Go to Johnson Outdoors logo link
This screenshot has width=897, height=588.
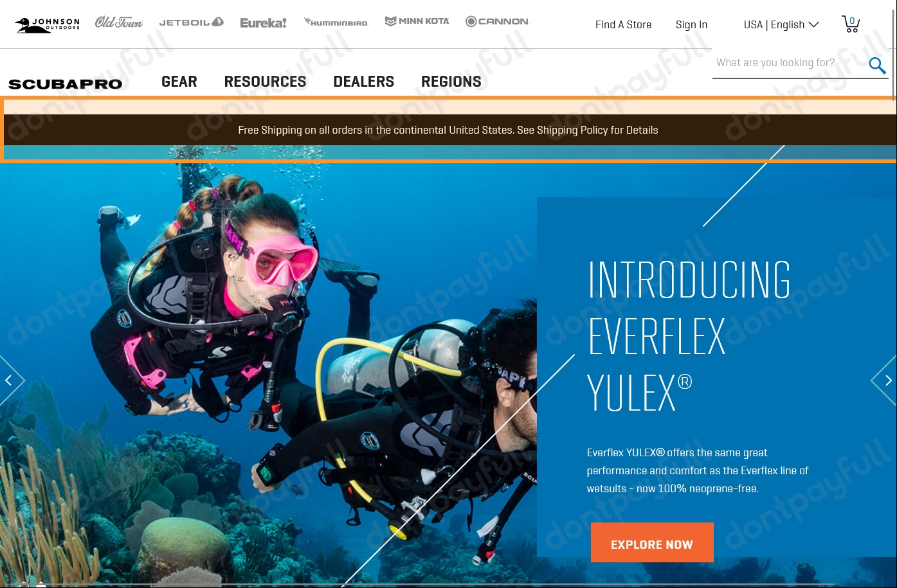point(48,24)
